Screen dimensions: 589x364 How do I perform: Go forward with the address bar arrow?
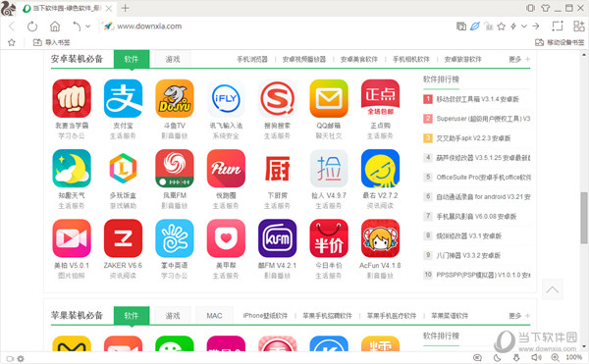[x=536, y=26]
